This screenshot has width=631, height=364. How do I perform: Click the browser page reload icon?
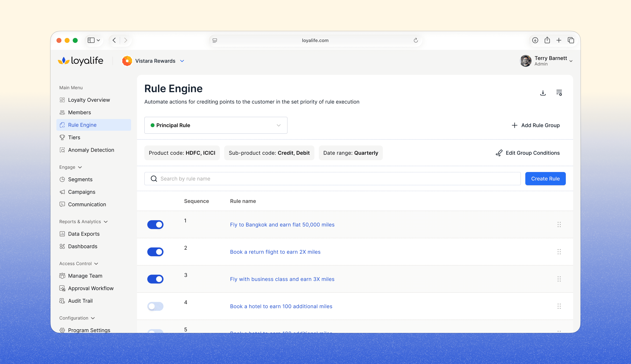(416, 40)
